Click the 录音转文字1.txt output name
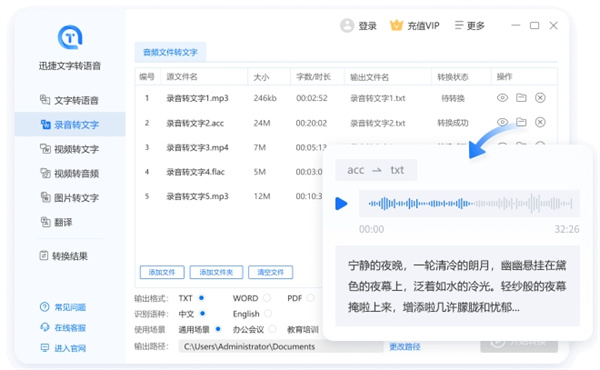This screenshot has height=370, width=600. [378, 98]
